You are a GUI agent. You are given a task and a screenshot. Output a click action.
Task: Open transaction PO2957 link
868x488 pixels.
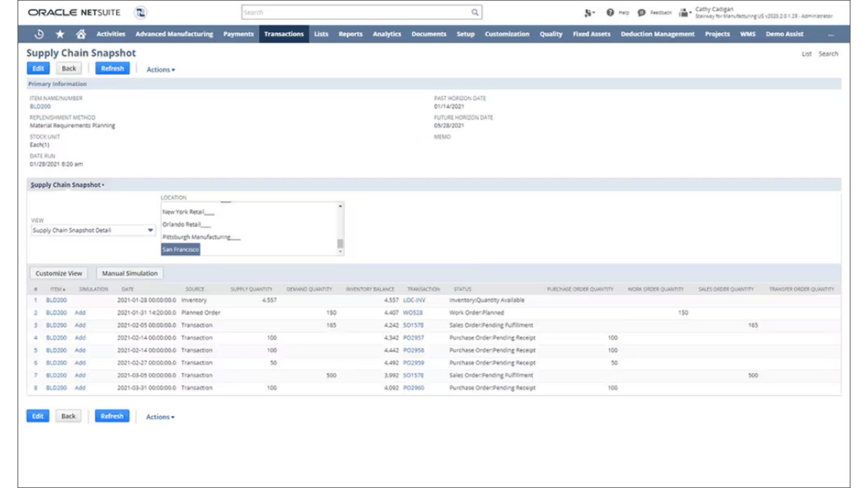coord(413,338)
